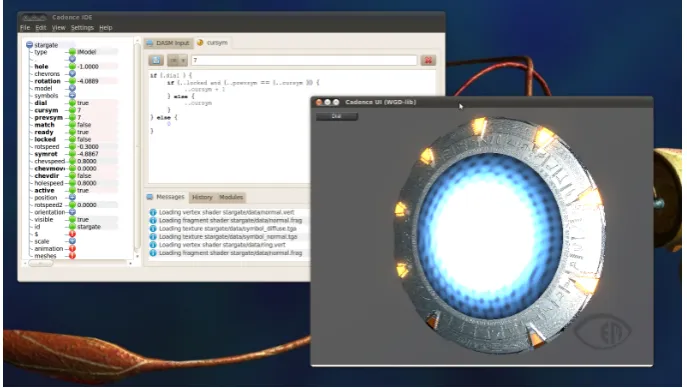Select the hole value -1.0000
The width and height of the screenshot is (687, 388).
tap(88, 67)
